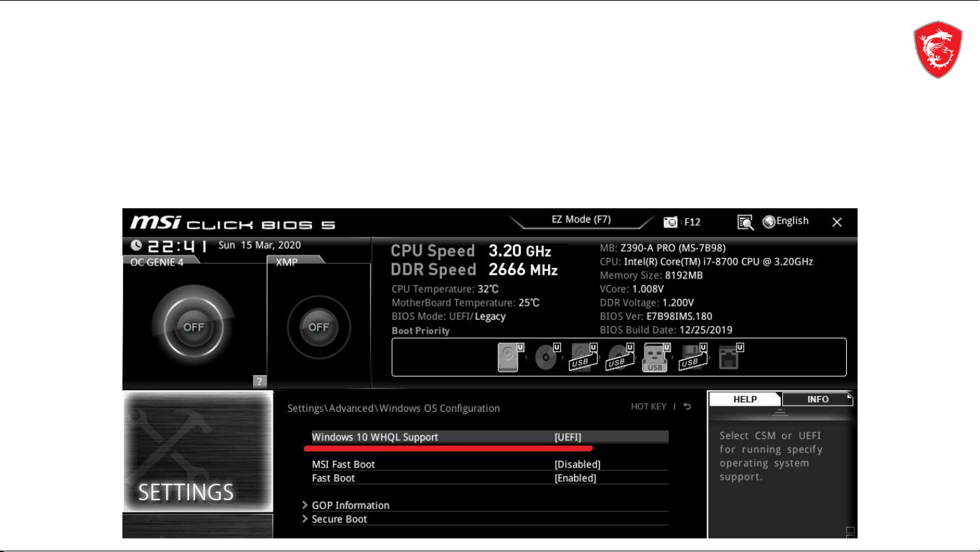The height and width of the screenshot is (552, 980).
Task: Select the optical disc boot device icon
Action: (x=546, y=357)
